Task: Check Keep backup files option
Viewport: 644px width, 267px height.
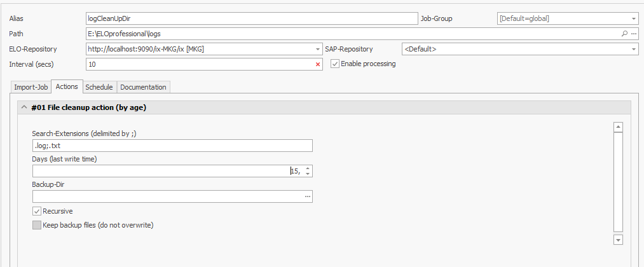Action: point(37,225)
